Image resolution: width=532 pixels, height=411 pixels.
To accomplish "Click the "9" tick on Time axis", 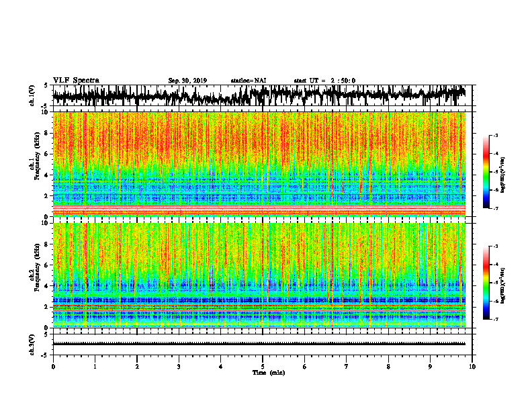I will click(x=430, y=367).
